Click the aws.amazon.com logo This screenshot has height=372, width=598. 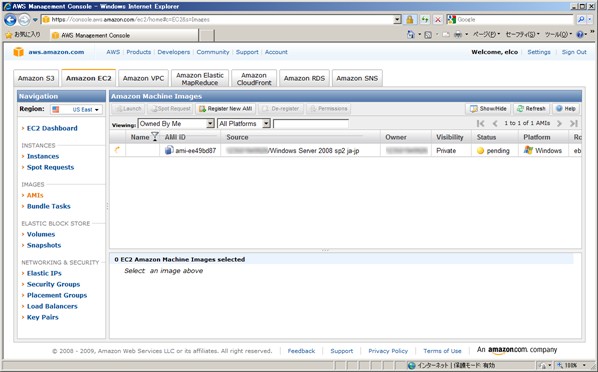pyautogui.click(x=49, y=52)
